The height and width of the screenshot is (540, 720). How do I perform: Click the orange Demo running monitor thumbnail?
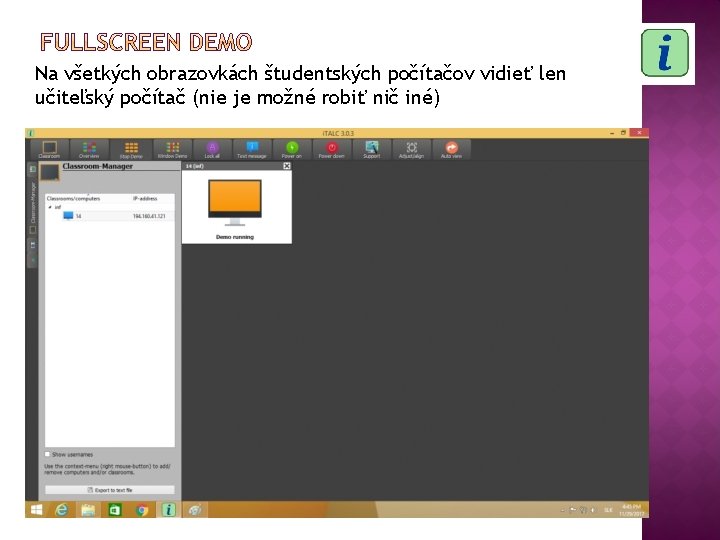(x=235, y=202)
